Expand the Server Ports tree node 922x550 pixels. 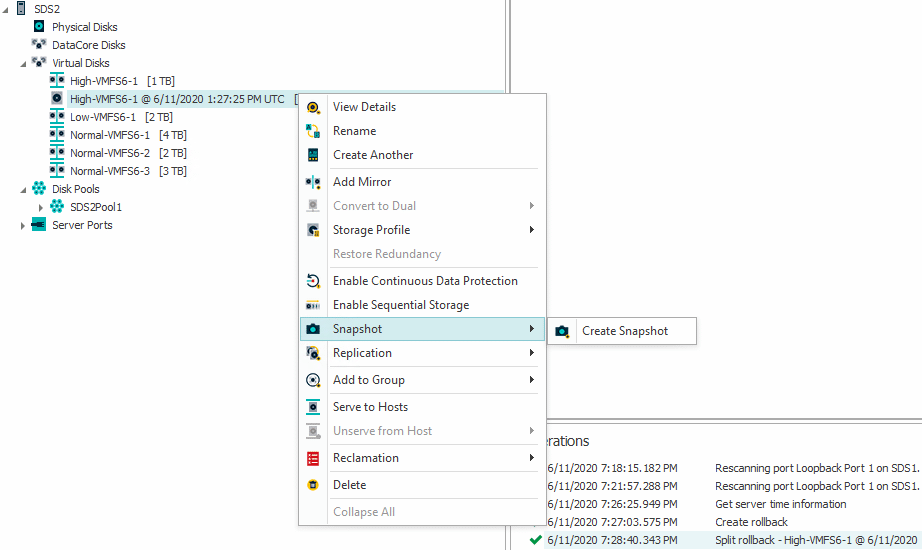pyautogui.click(x=23, y=225)
